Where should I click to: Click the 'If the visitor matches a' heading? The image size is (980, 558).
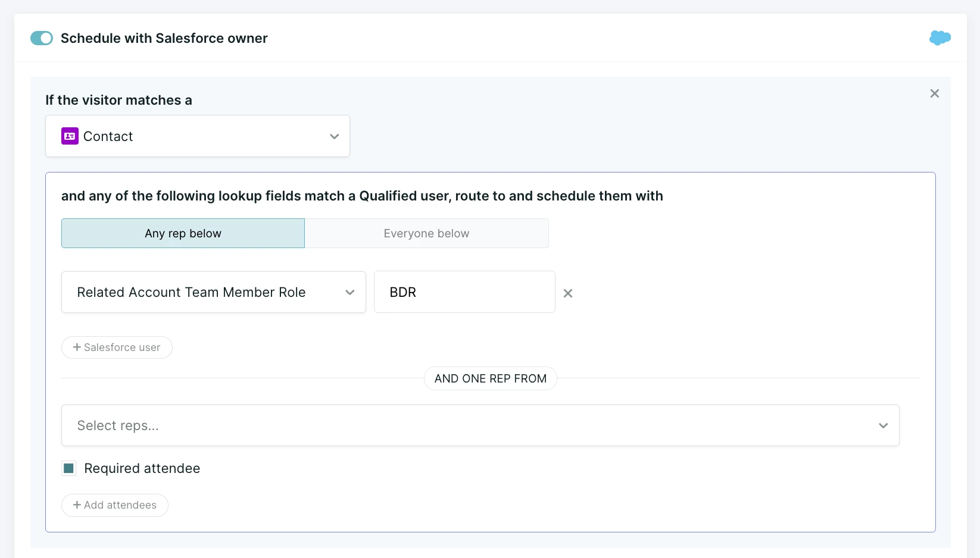119,100
